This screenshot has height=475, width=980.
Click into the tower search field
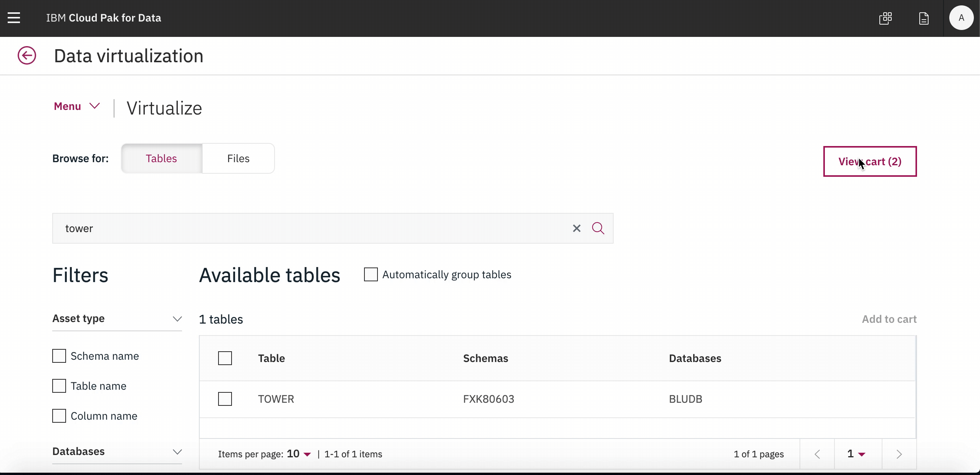tap(307, 228)
